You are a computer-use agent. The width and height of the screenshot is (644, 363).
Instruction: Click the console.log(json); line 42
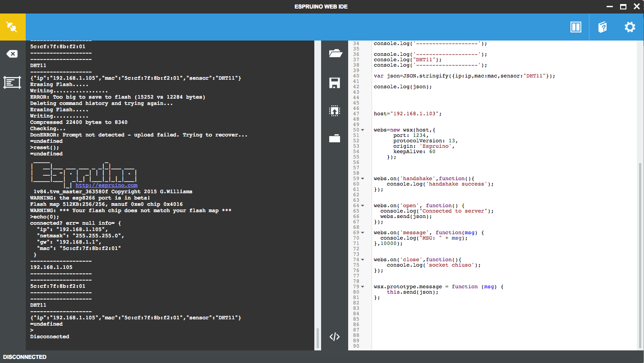tap(403, 87)
